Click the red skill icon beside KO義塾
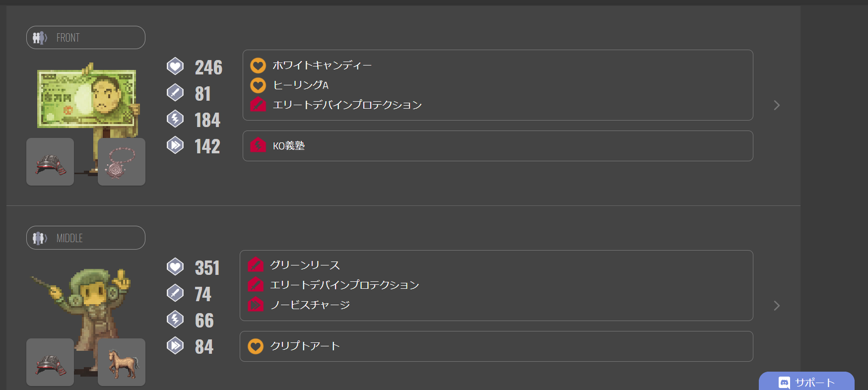 point(258,145)
